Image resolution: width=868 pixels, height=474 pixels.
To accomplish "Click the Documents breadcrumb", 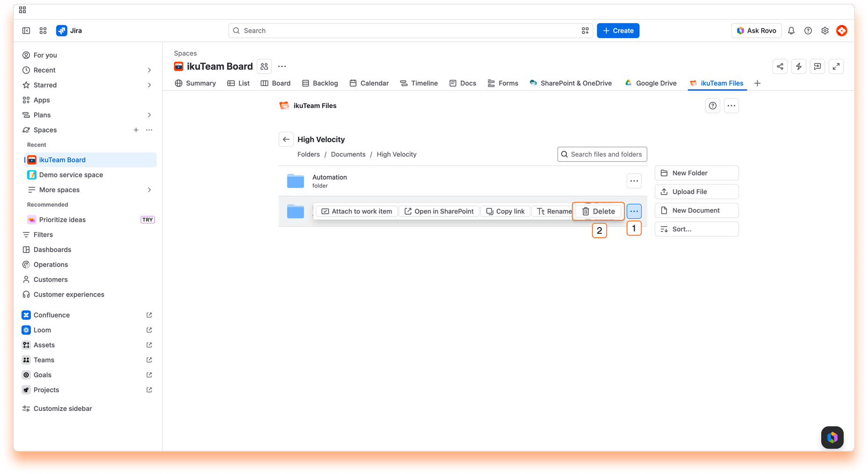I will pyautogui.click(x=348, y=154).
